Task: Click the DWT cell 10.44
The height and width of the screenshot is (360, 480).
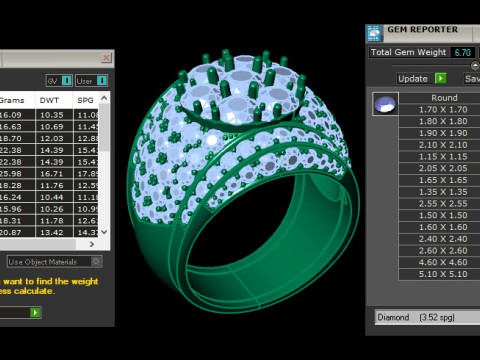Action: pyautogui.click(x=53, y=197)
